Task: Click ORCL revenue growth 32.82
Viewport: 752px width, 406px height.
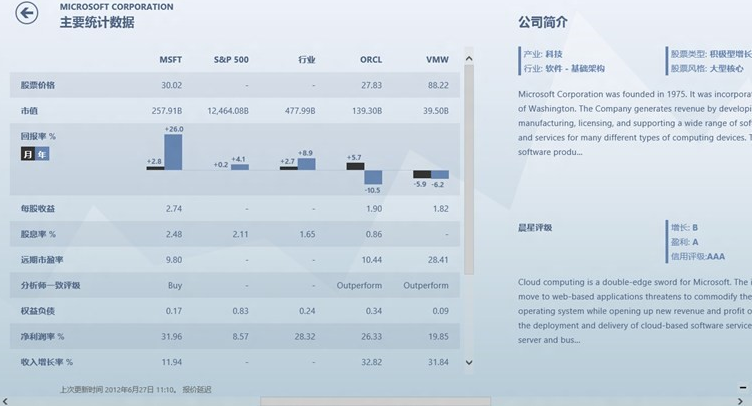Action: [372, 362]
